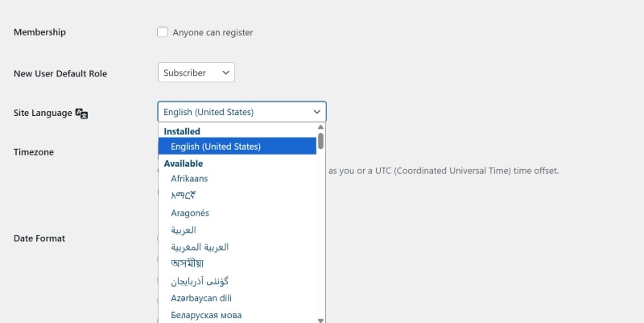Click the language list scroll up arrow
The width and height of the screenshot is (644, 323).
pos(321,127)
